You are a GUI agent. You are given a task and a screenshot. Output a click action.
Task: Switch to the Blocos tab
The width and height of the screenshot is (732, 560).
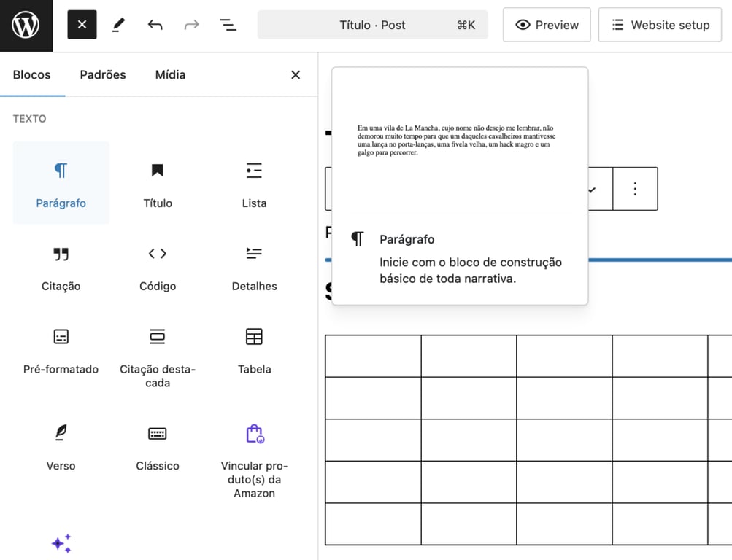pos(31,74)
